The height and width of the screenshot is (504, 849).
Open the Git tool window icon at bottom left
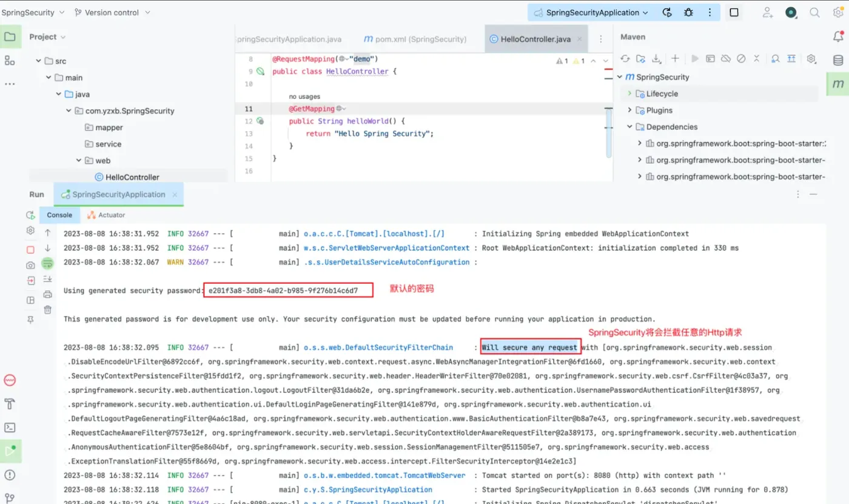click(10, 498)
